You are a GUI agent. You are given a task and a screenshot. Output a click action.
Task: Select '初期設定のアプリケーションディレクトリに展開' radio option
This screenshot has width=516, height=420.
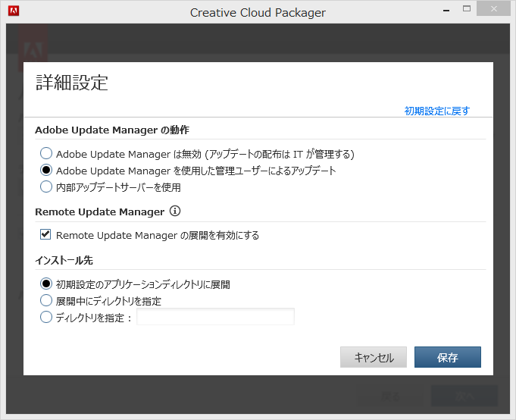tap(46, 284)
